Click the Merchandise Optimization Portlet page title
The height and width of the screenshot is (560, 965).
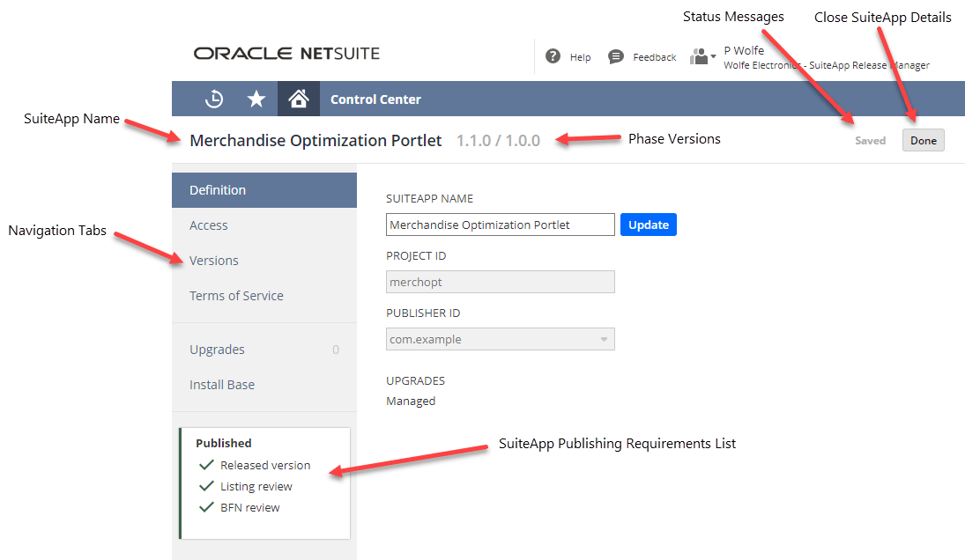pos(315,141)
